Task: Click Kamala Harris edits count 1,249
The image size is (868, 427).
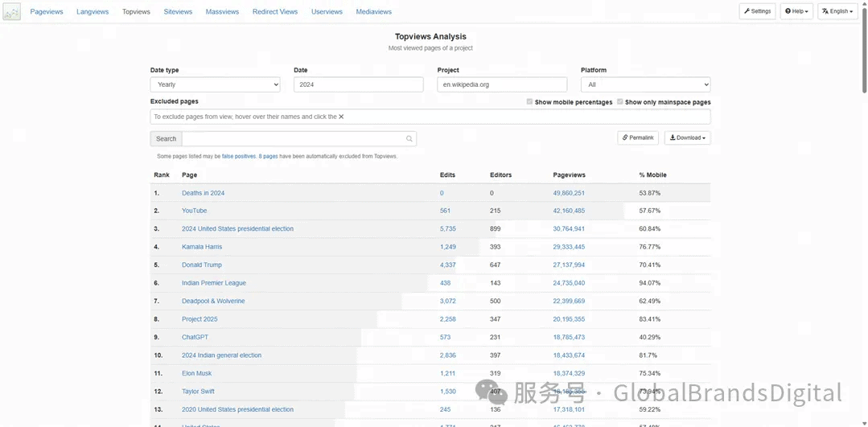Action: [448, 247]
